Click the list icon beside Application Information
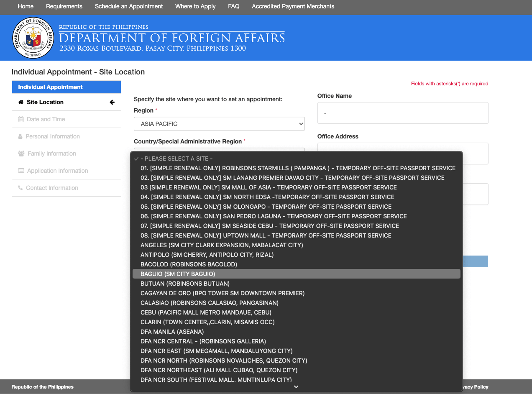The height and width of the screenshot is (394, 532). click(x=21, y=171)
